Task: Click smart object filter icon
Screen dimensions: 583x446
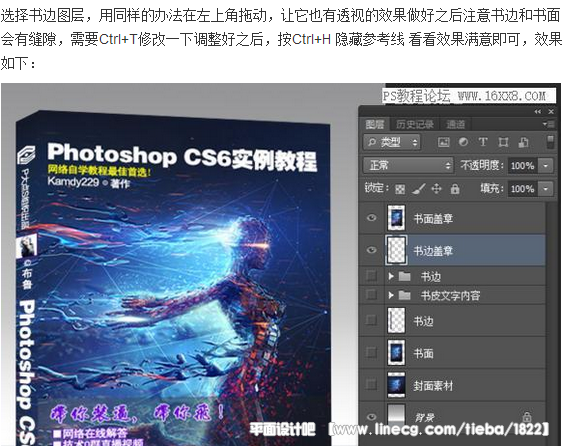Action: (x=524, y=142)
